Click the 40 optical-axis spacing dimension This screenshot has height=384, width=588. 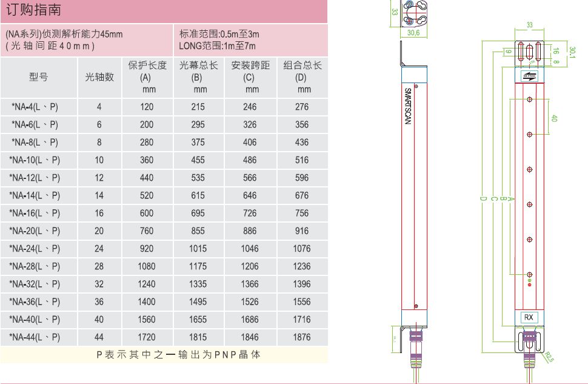point(554,119)
